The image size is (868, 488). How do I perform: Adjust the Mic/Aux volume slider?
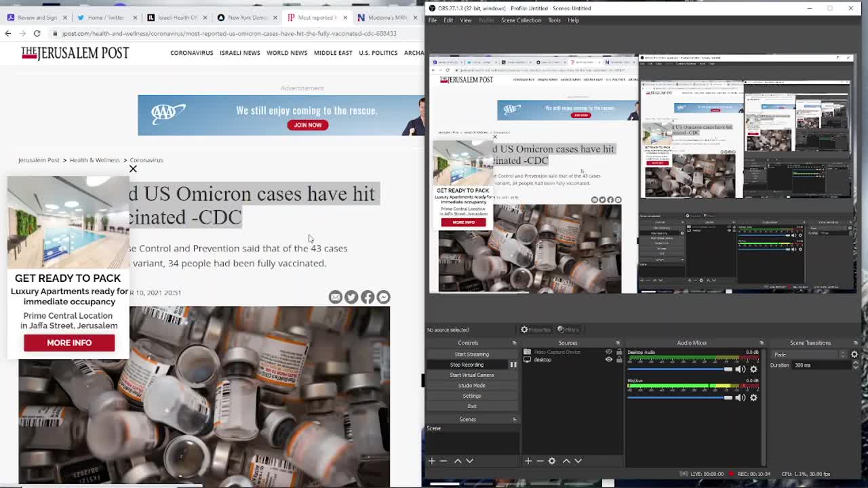click(x=679, y=398)
